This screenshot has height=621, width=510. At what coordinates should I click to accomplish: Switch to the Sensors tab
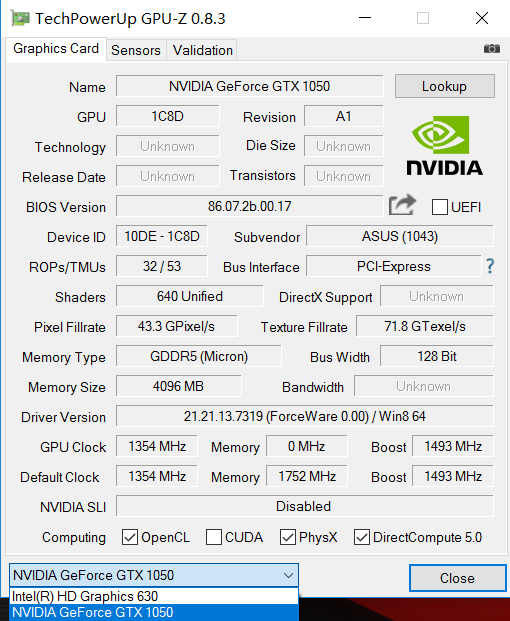(136, 50)
